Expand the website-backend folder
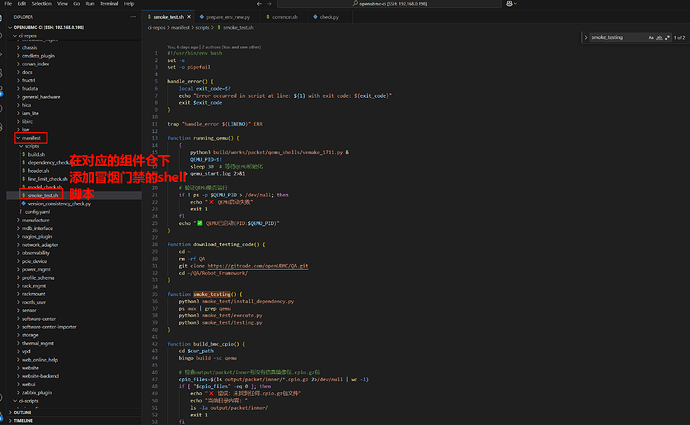 [x=40, y=376]
